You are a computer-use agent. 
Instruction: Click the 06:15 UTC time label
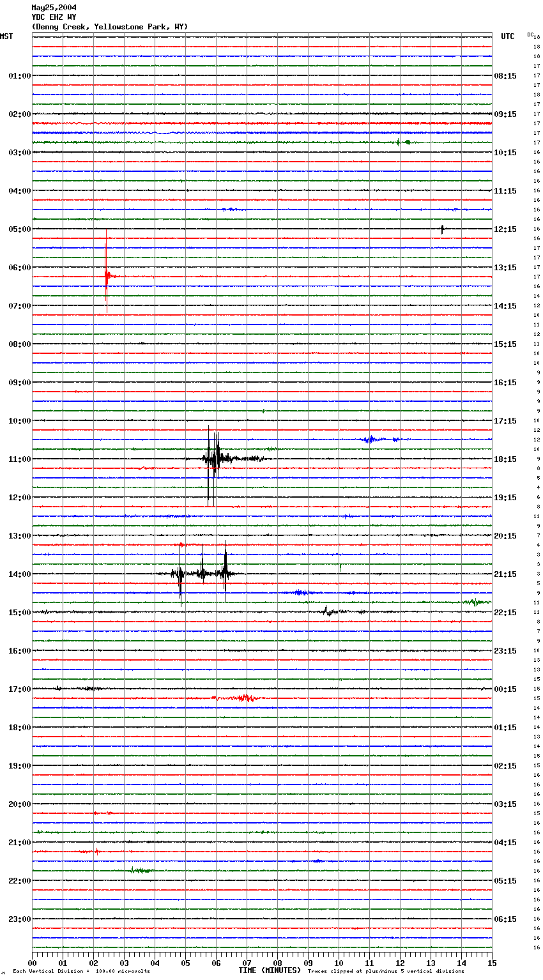click(x=505, y=919)
